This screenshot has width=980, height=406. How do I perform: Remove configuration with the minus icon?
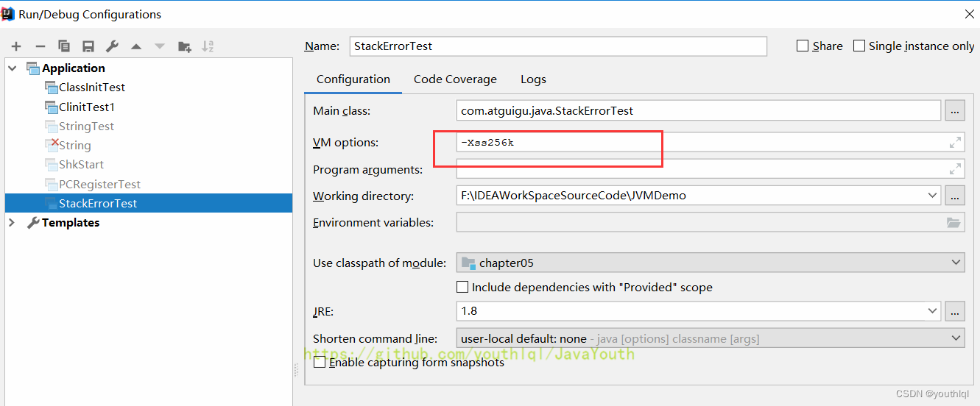(40, 46)
